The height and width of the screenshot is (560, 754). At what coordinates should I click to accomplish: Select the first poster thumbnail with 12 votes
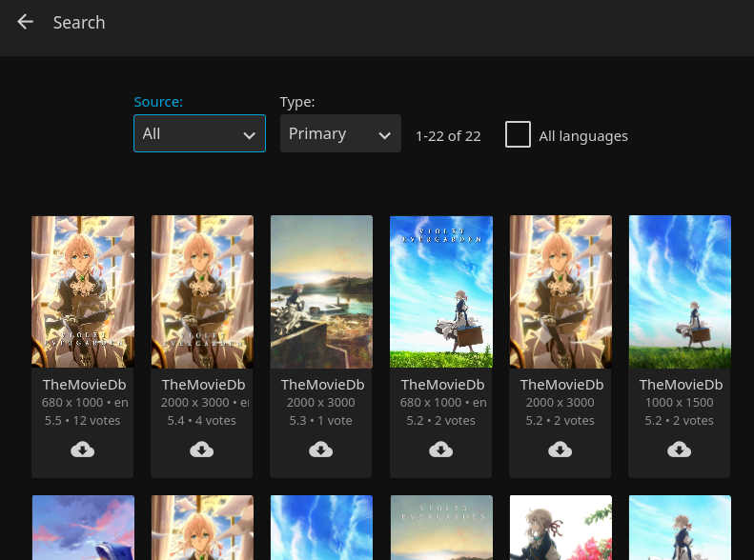[x=83, y=291]
